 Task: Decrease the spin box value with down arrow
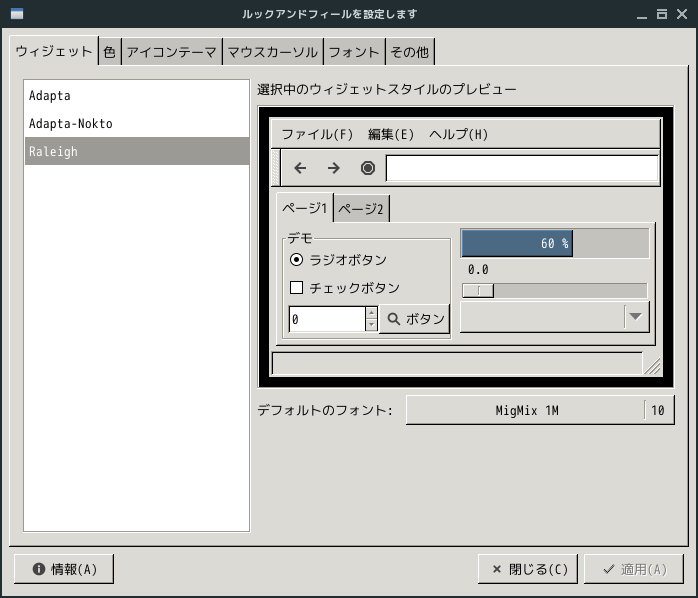click(371, 325)
